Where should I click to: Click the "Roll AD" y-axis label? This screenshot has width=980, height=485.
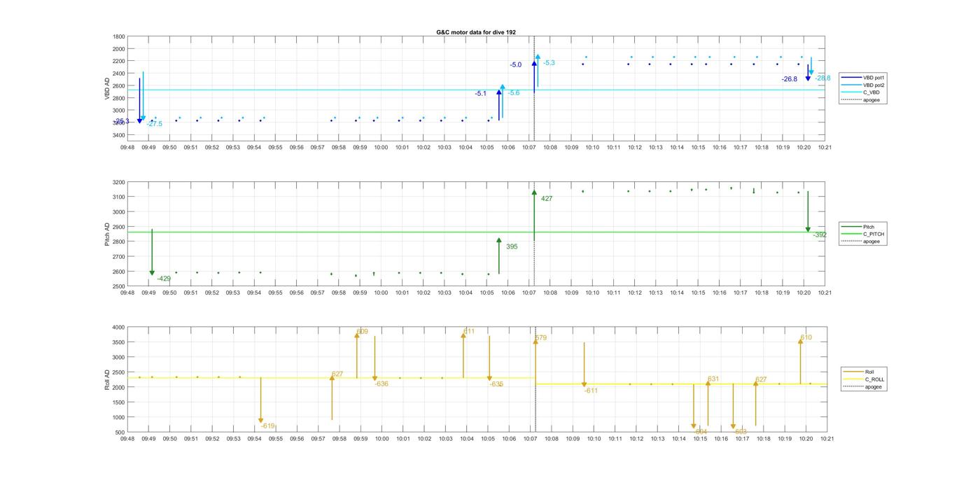coord(108,379)
